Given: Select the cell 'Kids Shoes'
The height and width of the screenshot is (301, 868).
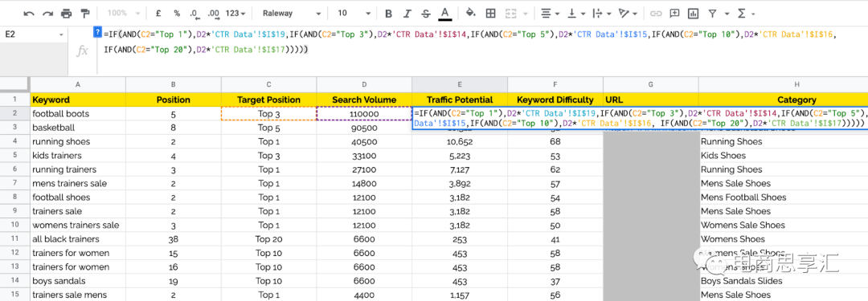Looking at the screenshot, I should (x=783, y=156).
